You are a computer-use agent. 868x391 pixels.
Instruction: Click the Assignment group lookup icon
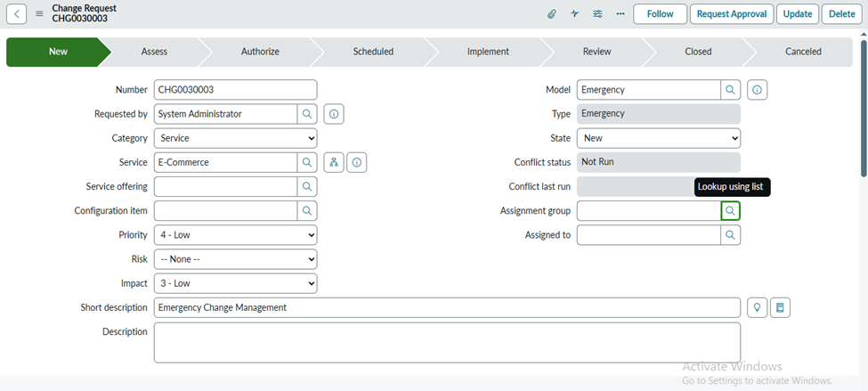[x=730, y=211]
